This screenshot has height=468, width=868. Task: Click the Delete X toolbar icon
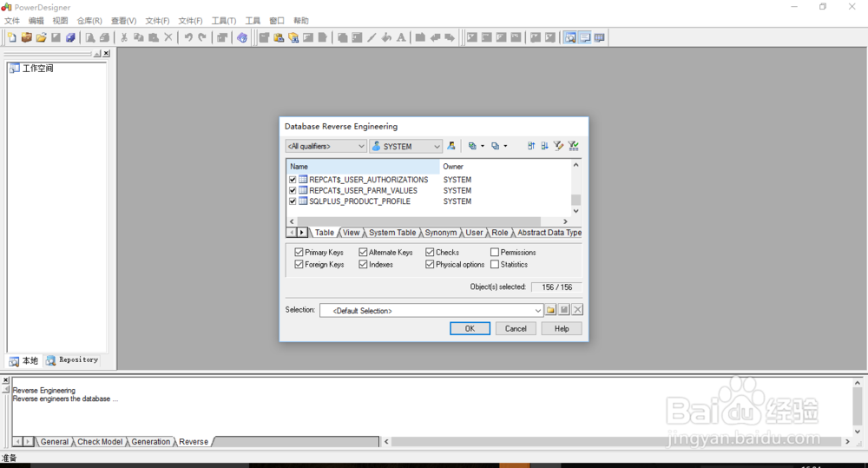point(168,37)
